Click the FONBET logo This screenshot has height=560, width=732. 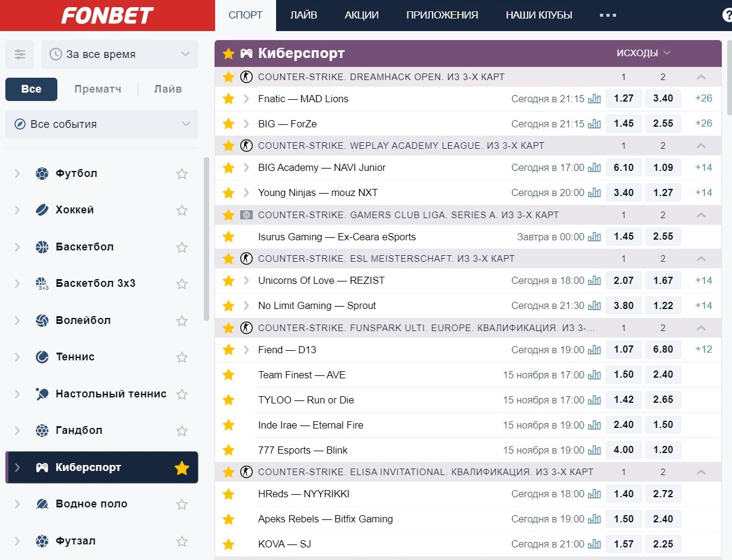tap(108, 16)
